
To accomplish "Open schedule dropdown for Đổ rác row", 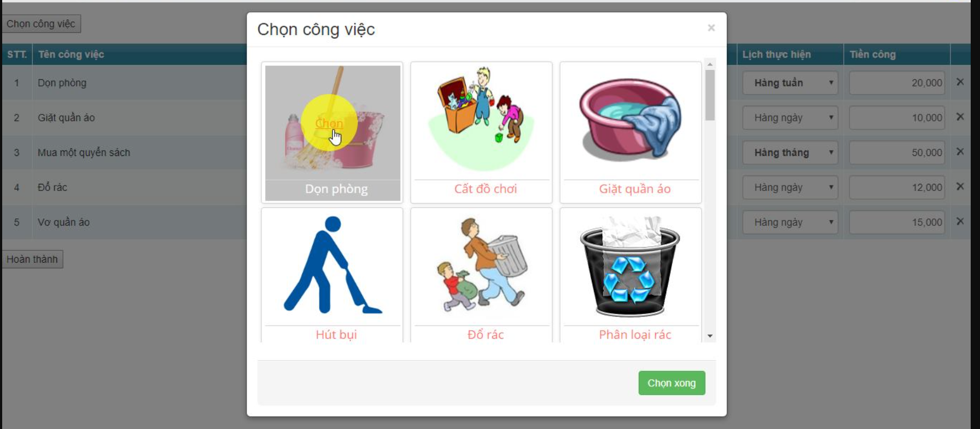I will point(790,188).
